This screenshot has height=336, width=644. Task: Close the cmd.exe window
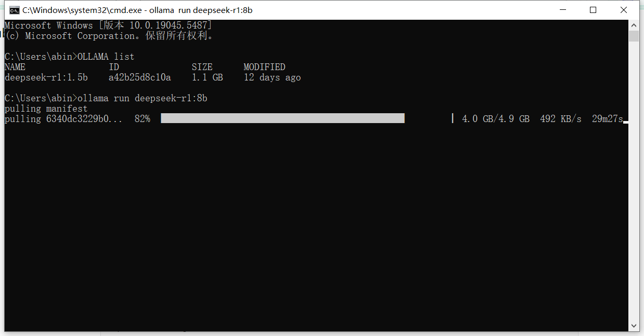[624, 10]
